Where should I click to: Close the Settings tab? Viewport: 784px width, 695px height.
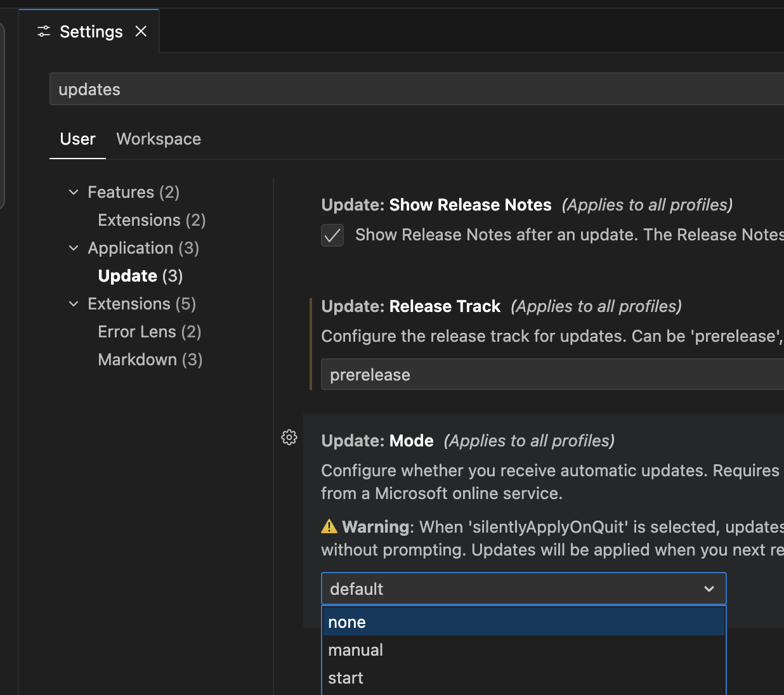coord(141,32)
